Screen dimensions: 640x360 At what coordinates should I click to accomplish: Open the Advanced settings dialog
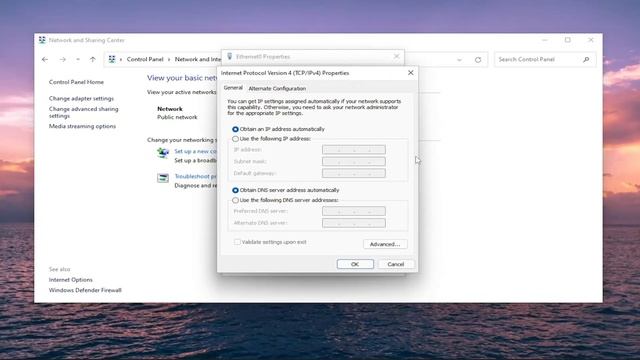[385, 244]
